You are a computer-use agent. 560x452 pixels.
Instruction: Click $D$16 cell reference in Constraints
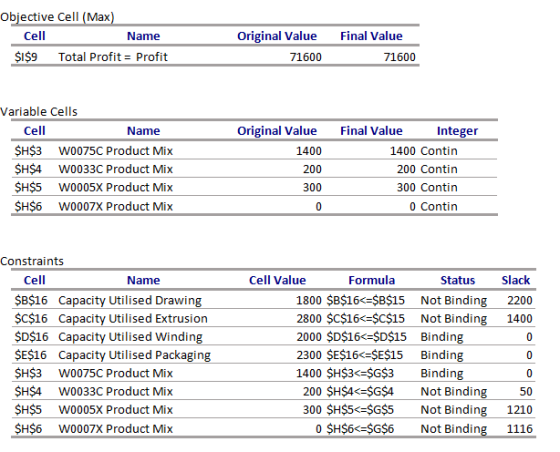click(31, 337)
